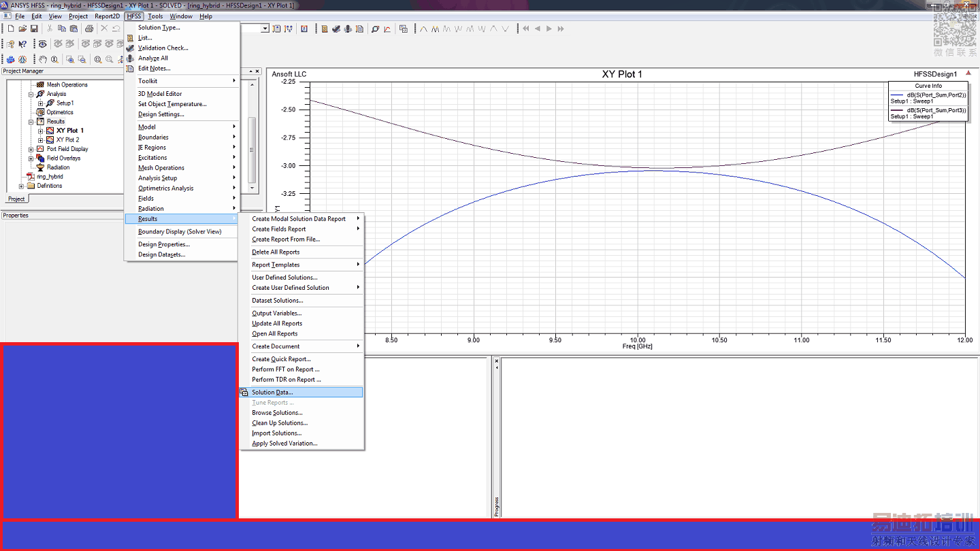Click the dB(S(Port_Sum,Port2)) legend entry
Viewport: 980px width, 551px height.
(936, 95)
